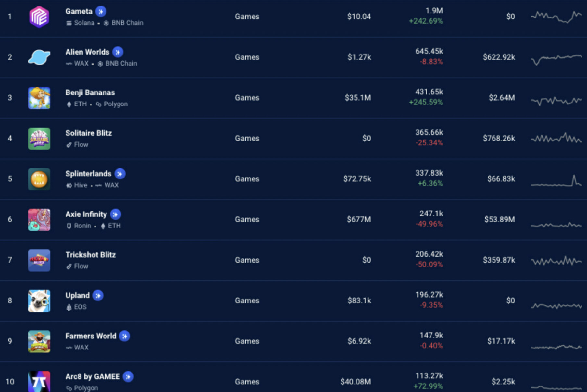Click the verified badge next to Gameta

pos(101,12)
